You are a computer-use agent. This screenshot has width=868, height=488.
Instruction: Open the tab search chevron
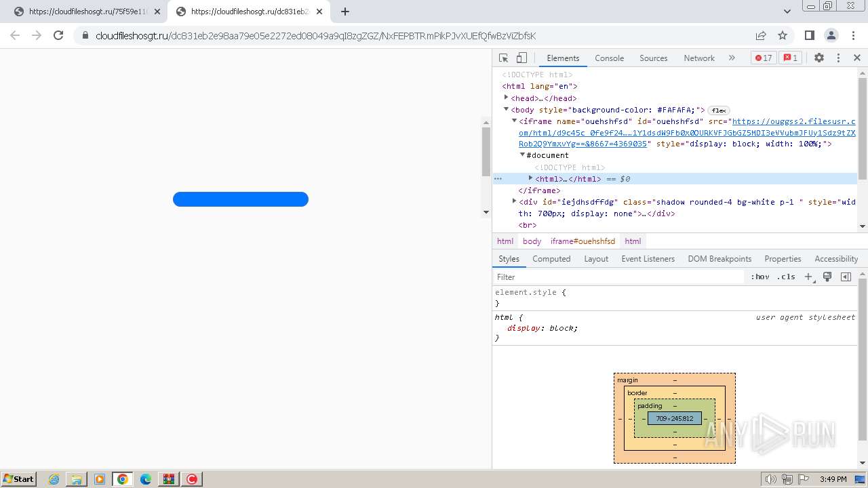787,12
